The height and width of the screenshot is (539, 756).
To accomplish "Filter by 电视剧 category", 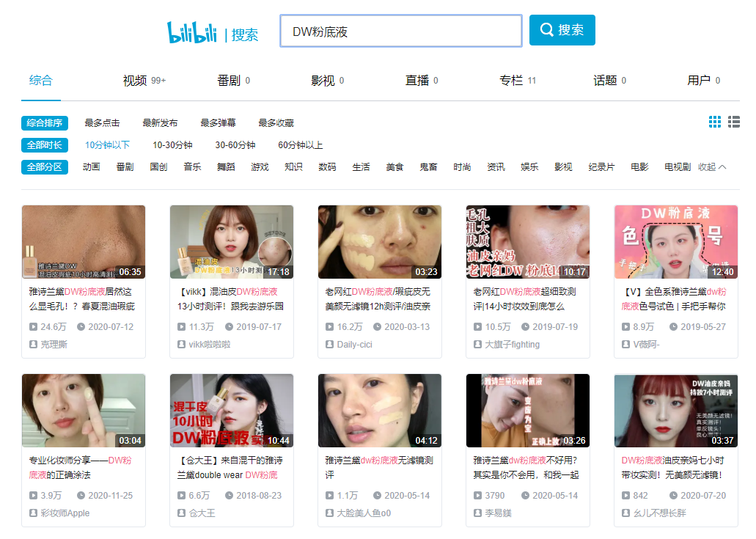I will click(678, 167).
